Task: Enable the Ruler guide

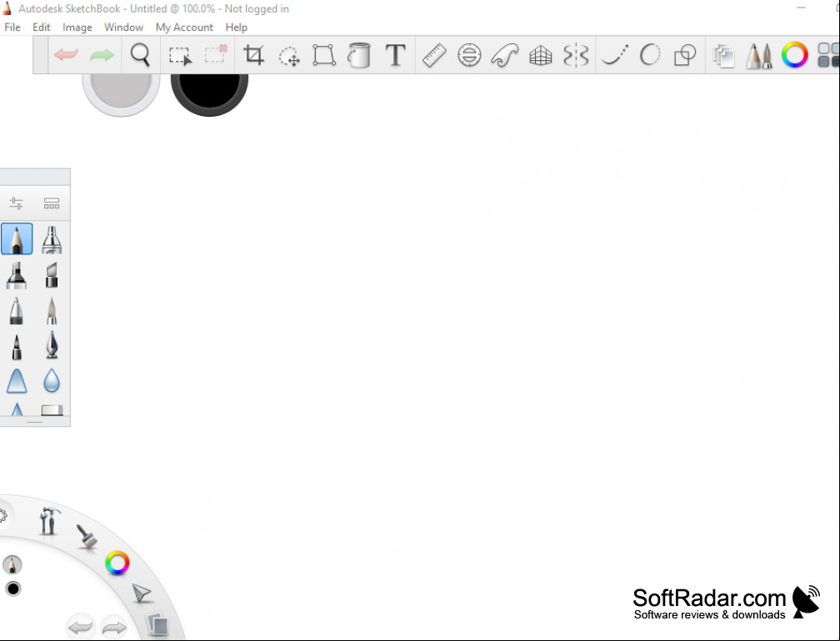Action: [434, 55]
